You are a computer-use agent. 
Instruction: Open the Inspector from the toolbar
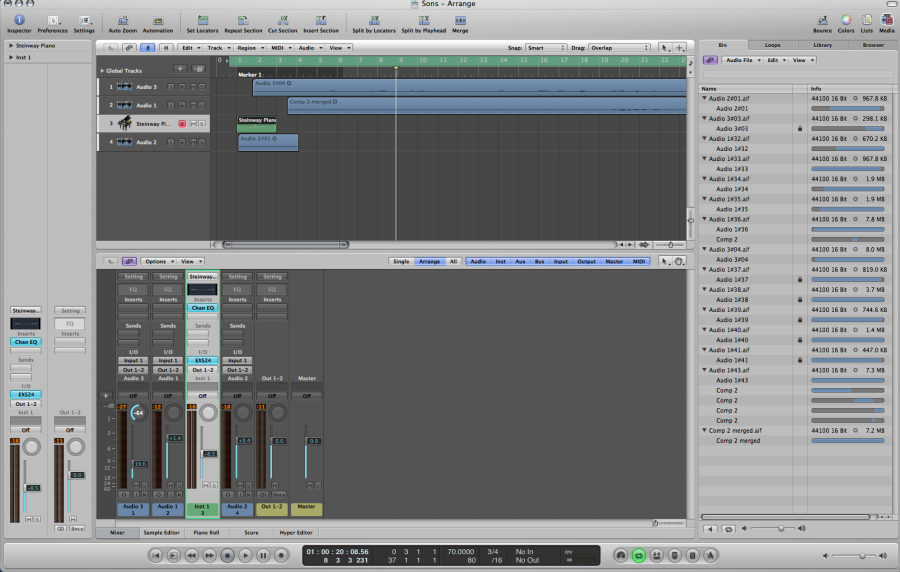20,21
